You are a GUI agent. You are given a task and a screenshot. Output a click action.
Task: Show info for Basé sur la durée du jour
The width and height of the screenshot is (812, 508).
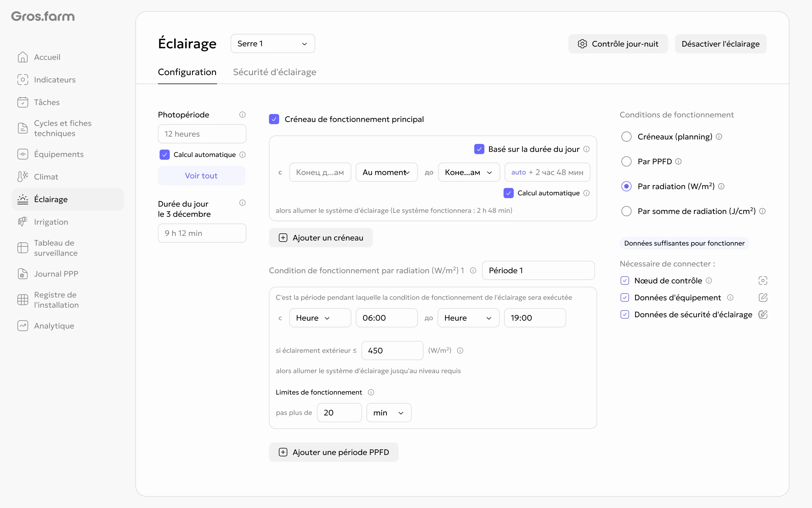(586, 149)
